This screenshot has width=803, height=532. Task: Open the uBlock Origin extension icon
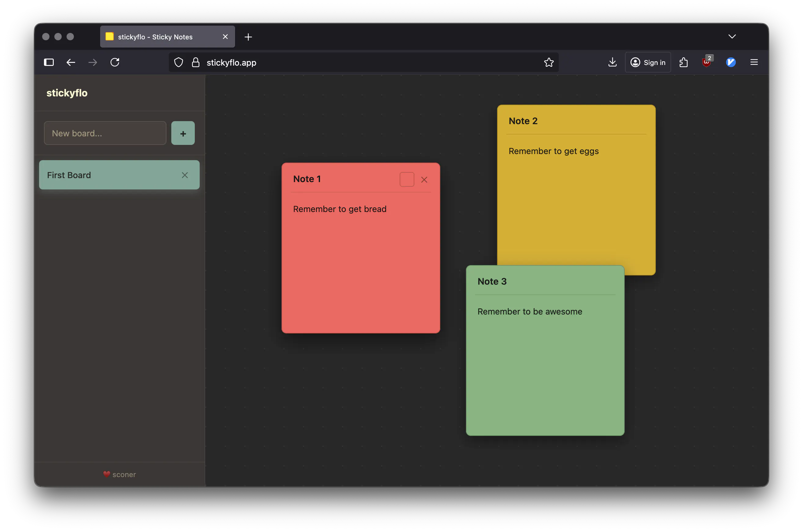pos(707,62)
